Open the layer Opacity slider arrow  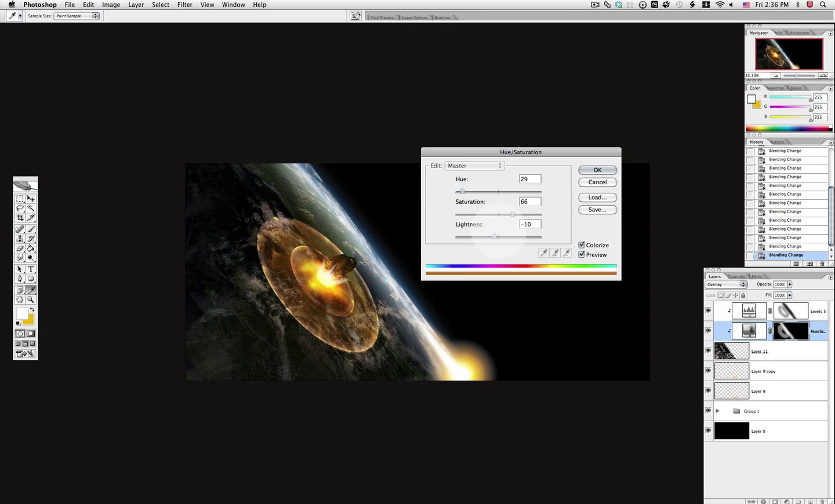pyautogui.click(x=789, y=284)
